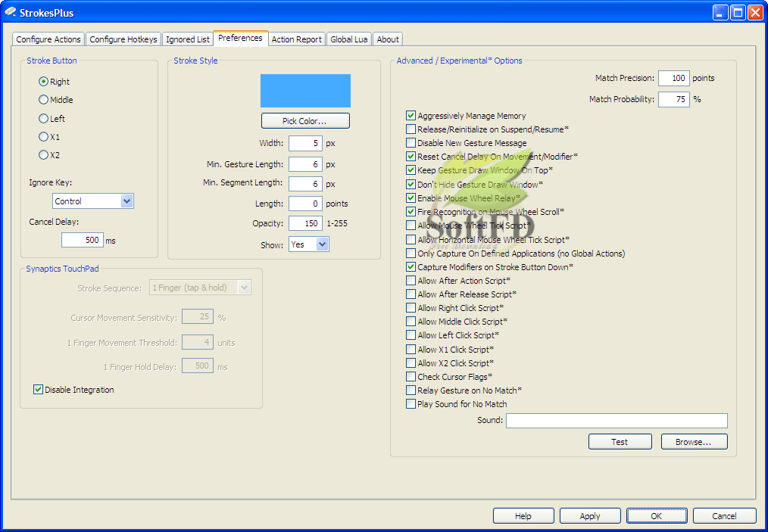
Task: Click the Test sound button
Action: point(620,442)
